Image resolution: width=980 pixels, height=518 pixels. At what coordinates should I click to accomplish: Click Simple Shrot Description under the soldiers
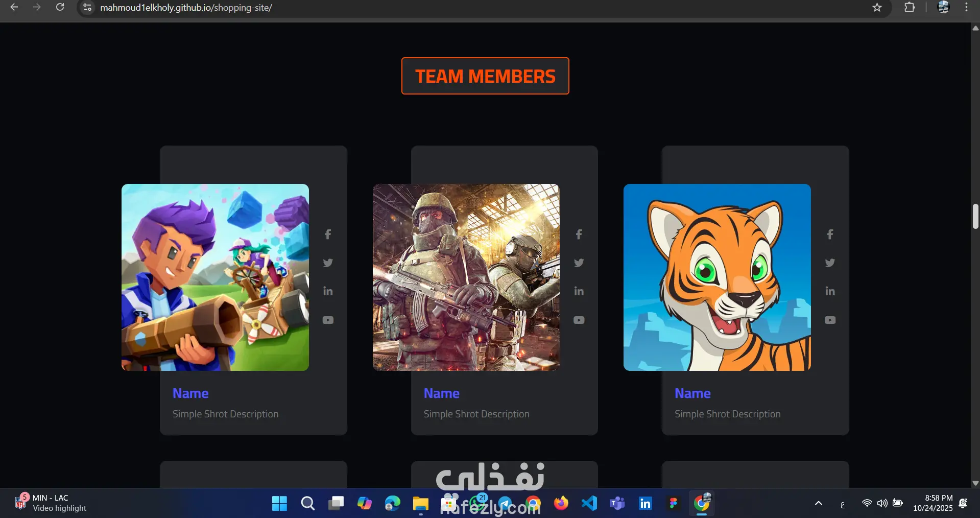(476, 414)
